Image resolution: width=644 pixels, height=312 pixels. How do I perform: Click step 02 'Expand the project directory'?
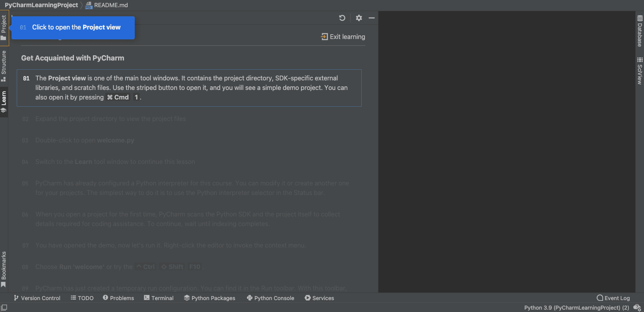pos(111,119)
